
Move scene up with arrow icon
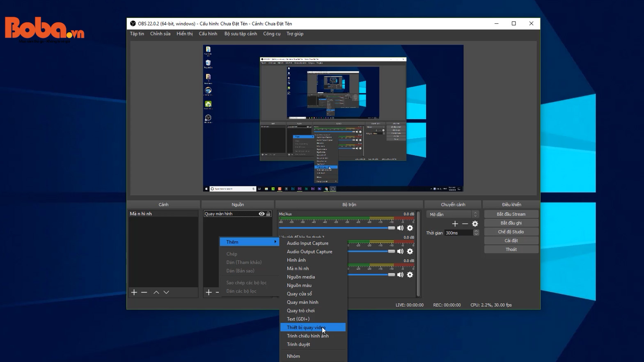click(156, 292)
